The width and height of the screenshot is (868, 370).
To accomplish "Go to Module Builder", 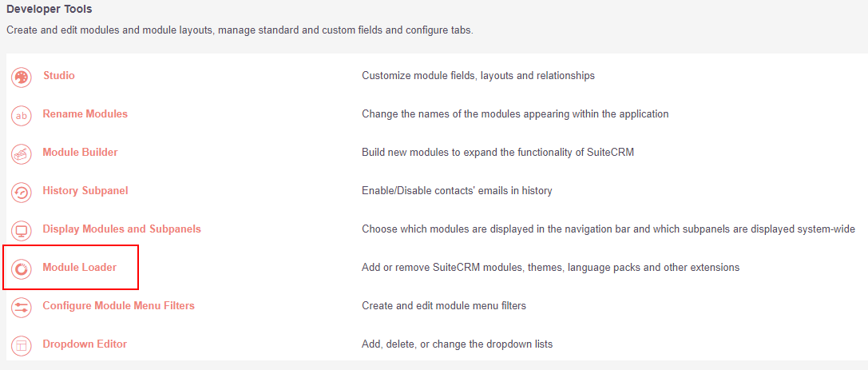I will [81, 152].
